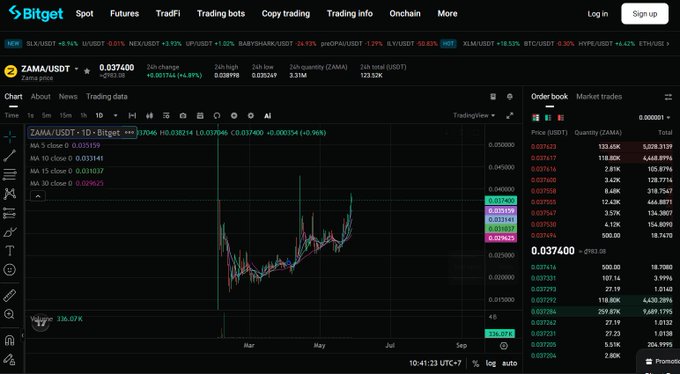This screenshot has width=680, height=374.
Task: Toggle auto scale on chart
Action: (x=510, y=364)
